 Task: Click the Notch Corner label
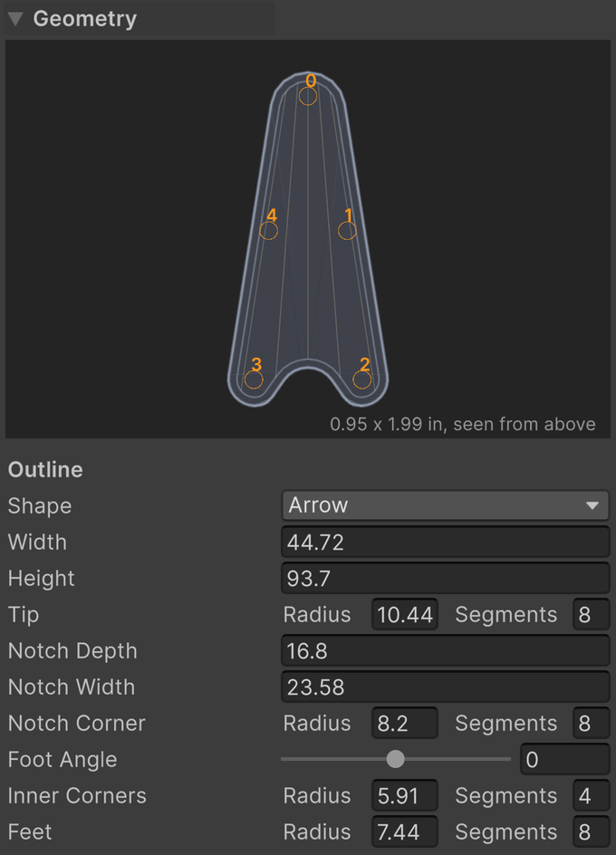[77, 723]
